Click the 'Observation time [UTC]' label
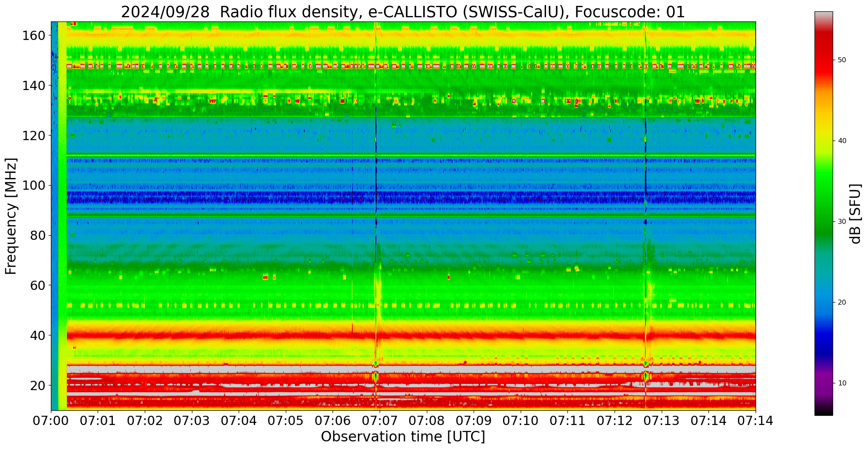This screenshot has width=868, height=449. click(x=403, y=437)
